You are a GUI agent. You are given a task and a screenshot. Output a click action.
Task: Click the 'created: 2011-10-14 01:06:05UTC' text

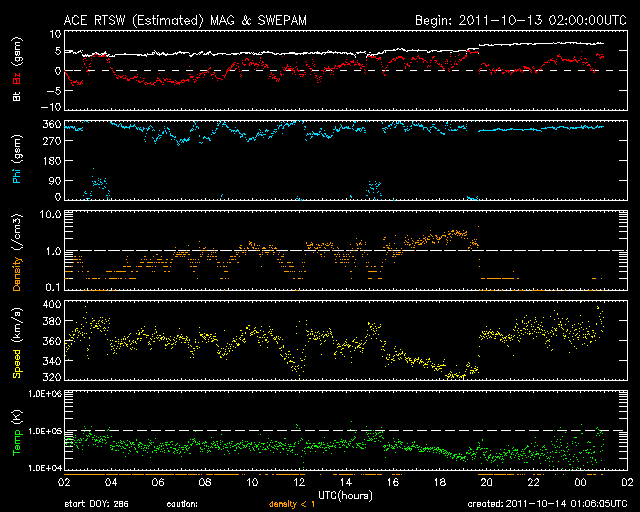(547, 504)
